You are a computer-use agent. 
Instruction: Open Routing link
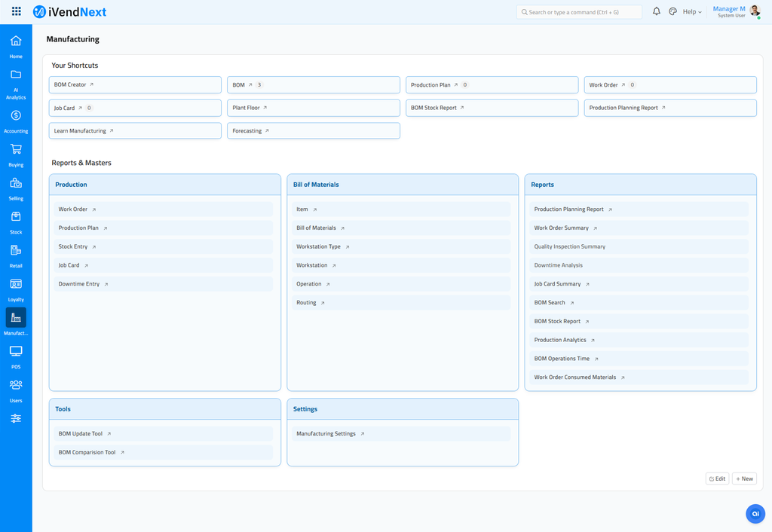(401, 303)
